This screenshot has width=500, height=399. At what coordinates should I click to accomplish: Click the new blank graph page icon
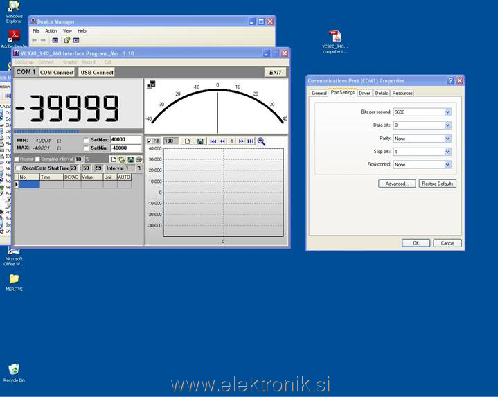(187, 141)
